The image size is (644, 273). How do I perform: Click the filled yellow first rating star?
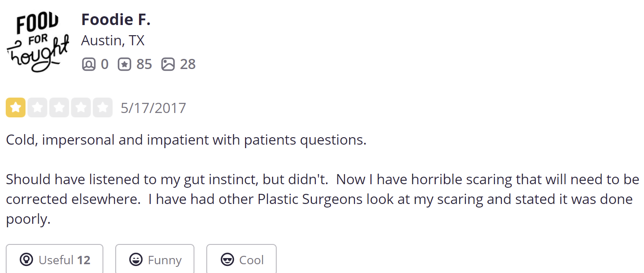[x=15, y=108]
